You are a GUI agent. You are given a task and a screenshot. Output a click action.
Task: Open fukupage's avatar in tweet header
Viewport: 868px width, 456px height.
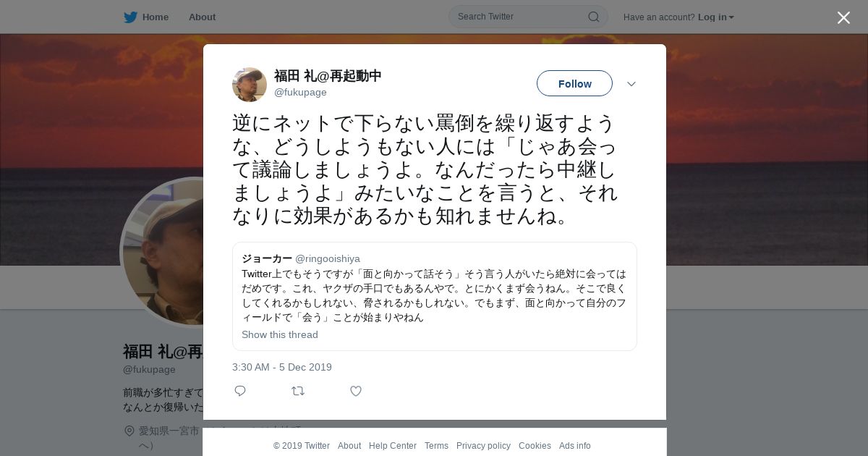(x=250, y=85)
